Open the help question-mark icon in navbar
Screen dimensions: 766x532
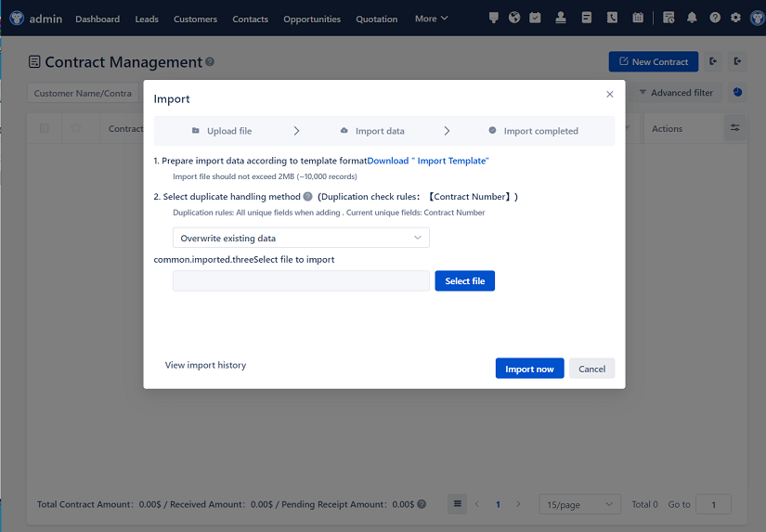tap(715, 18)
